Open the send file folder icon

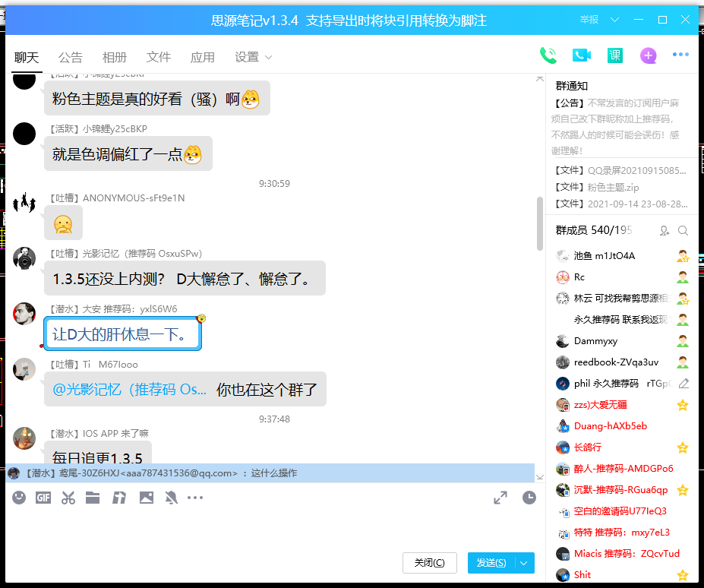[93, 498]
